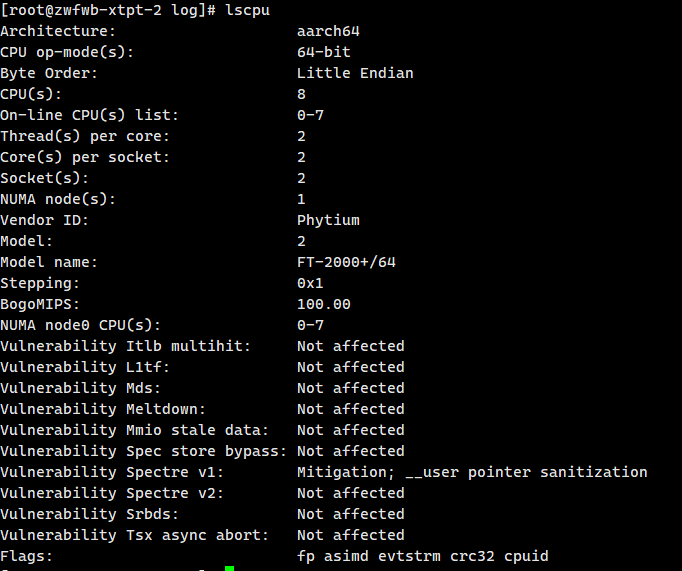Click the Phytium vendor ID value
This screenshot has width=682, height=571.
[x=328, y=220]
